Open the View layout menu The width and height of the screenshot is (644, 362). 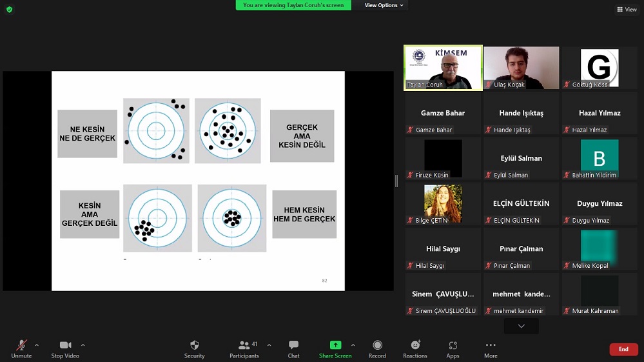click(627, 10)
